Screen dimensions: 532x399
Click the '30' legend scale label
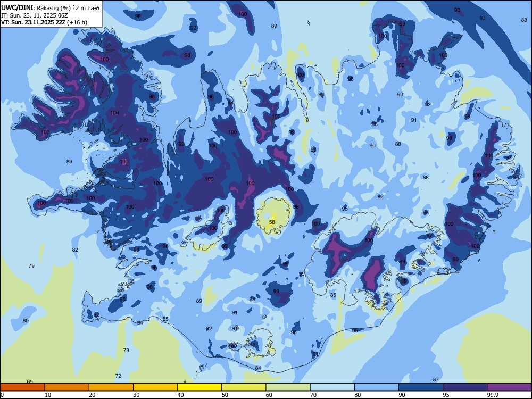click(x=136, y=395)
